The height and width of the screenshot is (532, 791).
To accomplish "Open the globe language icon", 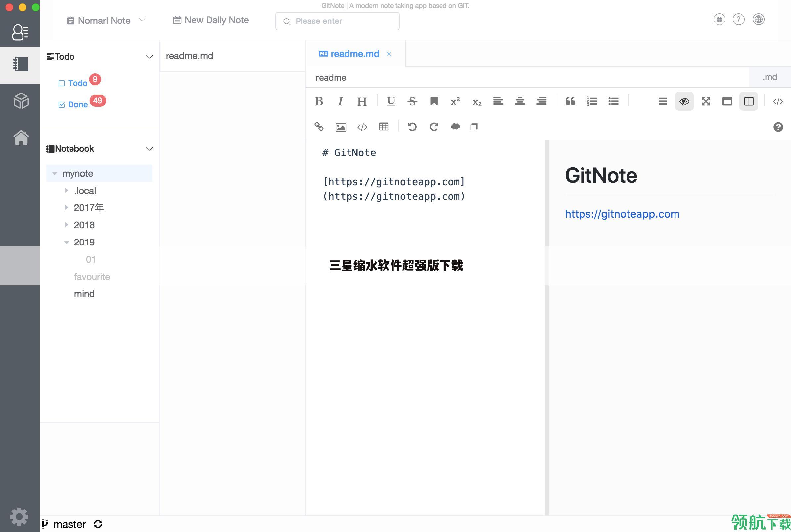I will pos(758,19).
